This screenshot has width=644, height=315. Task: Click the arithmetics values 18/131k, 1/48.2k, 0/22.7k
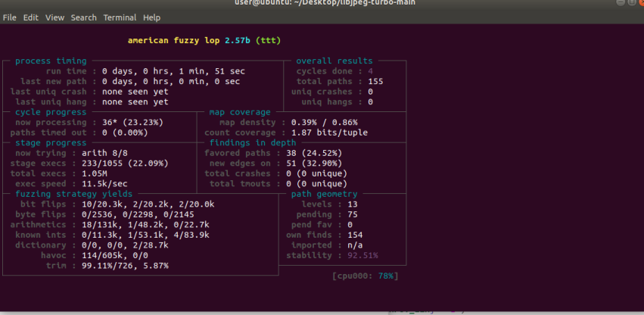pos(145,225)
